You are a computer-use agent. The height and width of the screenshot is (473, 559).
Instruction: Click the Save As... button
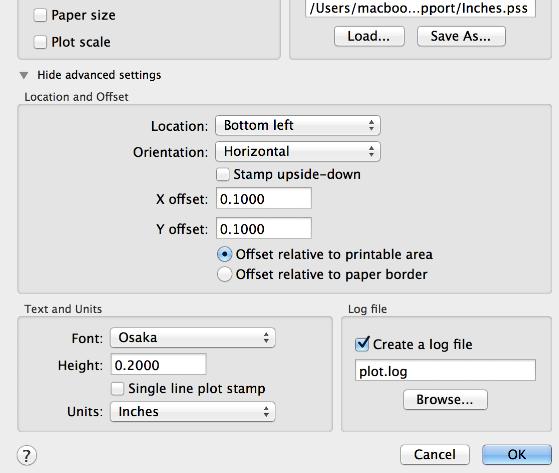461,36
